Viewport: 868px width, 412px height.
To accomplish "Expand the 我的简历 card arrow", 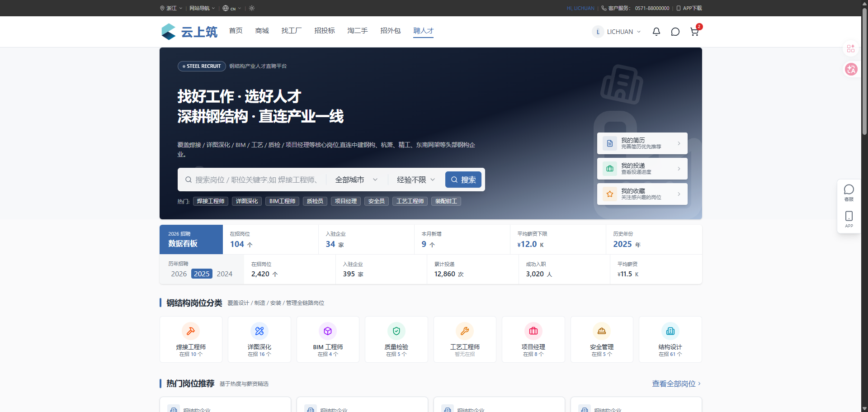I will [x=679, y=143].
